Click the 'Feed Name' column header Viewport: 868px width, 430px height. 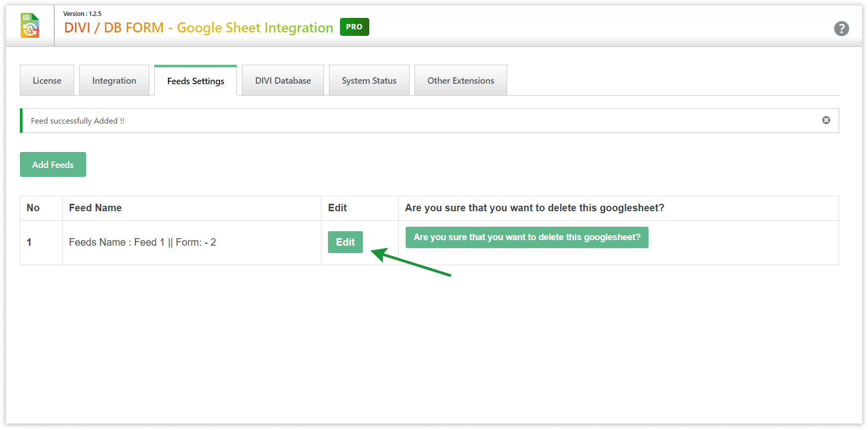[95, 208]
